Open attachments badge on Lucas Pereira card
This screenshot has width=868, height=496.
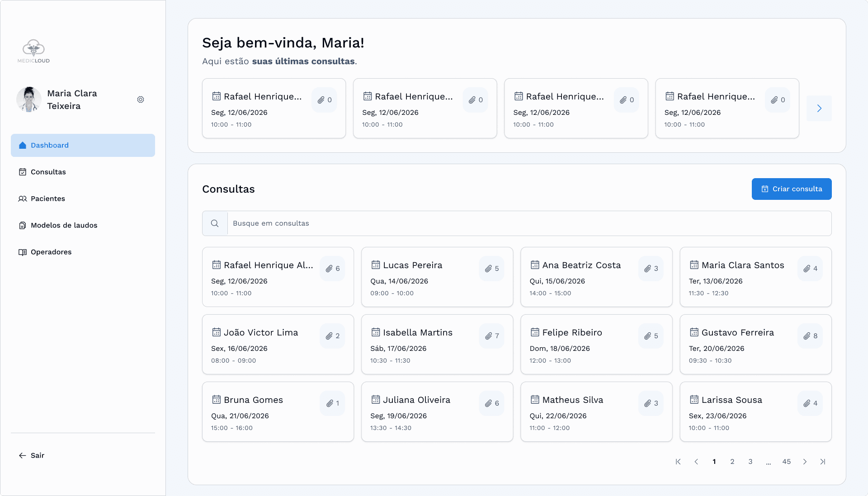point(491,269)
